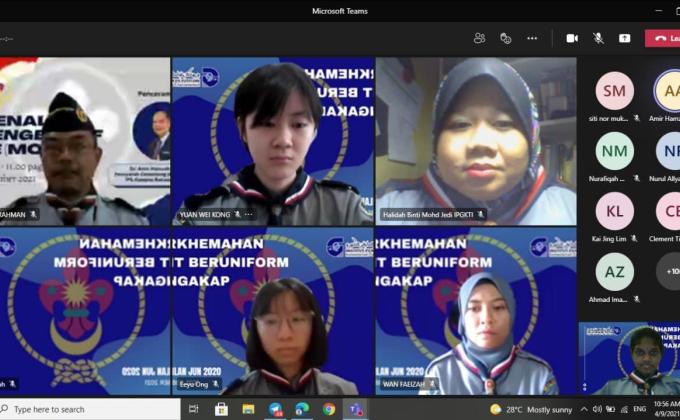Select Wan Faeizah's video tile
Viewport: 680px width, 420px height.
tap(476, 311)
